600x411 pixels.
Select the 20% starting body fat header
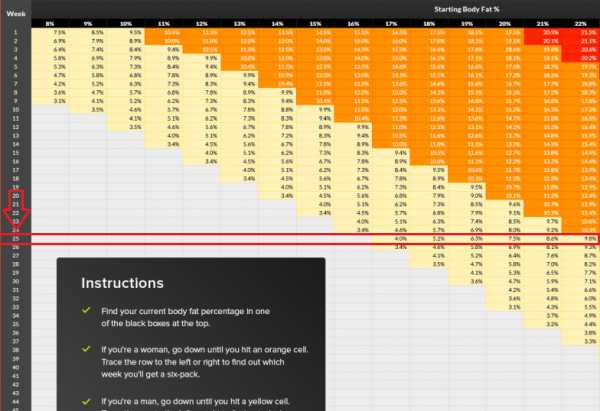[505, 24]
